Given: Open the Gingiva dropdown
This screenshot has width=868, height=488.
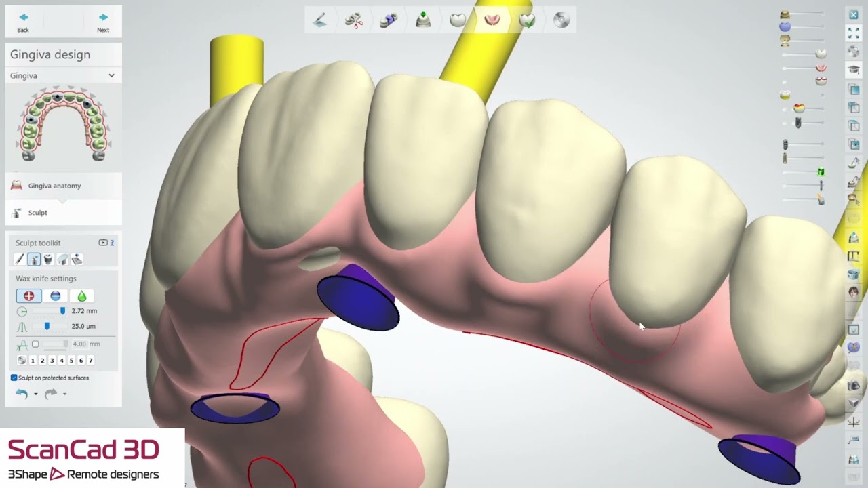Looking at the screenshot, I should tap(63, 75).
